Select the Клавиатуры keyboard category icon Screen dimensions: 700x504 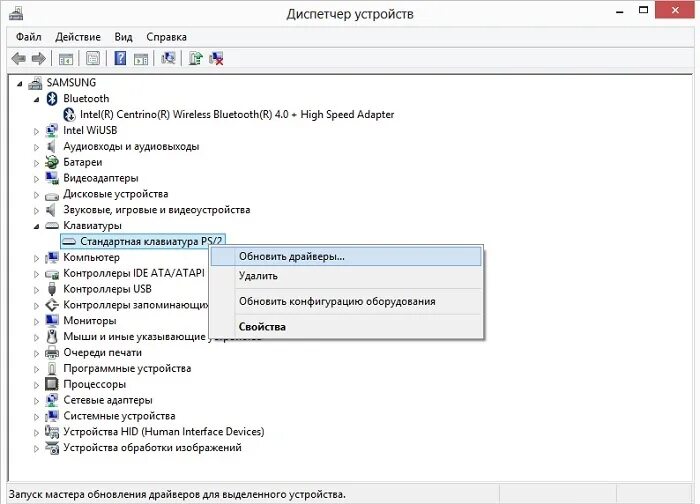click(52, 226)
